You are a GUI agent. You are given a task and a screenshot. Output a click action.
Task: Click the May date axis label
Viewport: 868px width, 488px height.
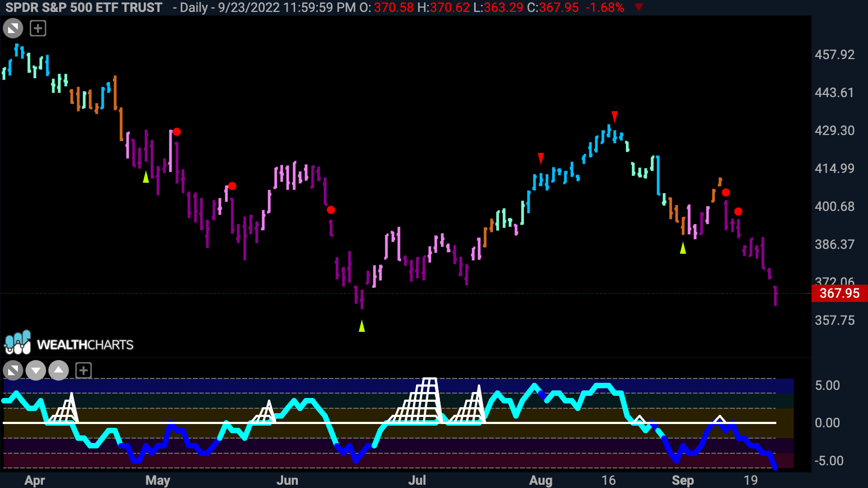click(x=158, y=480)
